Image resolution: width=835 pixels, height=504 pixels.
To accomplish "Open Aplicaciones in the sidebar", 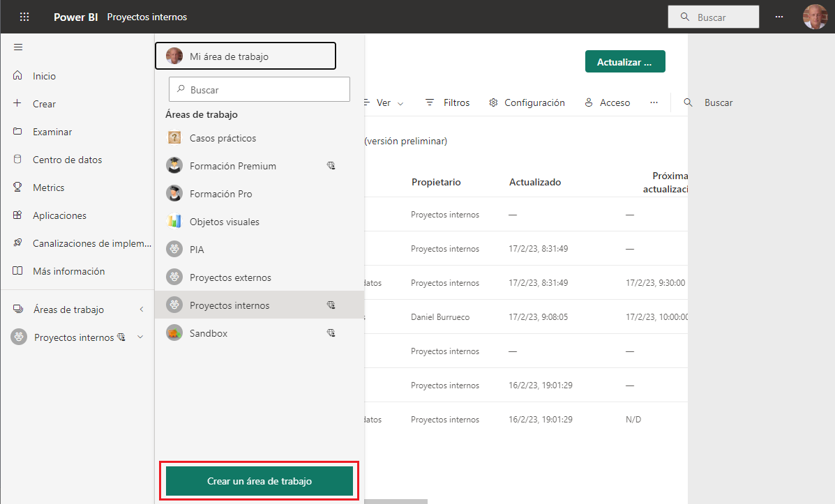I will (59, 215).
